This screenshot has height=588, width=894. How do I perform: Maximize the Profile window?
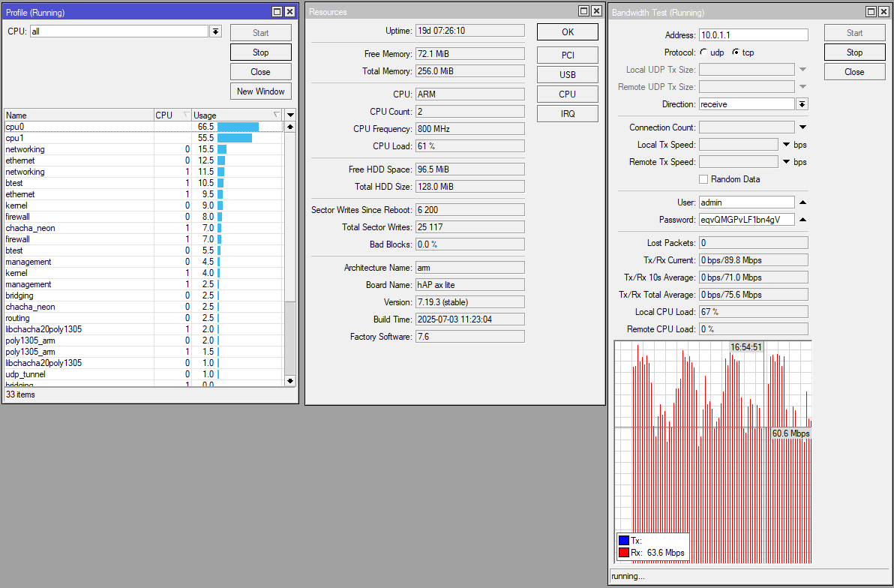click(277, 12)
